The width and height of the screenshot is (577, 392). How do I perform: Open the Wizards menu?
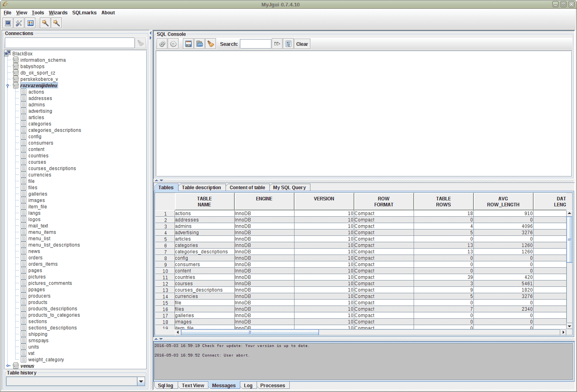pyautogui.click(x=58, y=13)
